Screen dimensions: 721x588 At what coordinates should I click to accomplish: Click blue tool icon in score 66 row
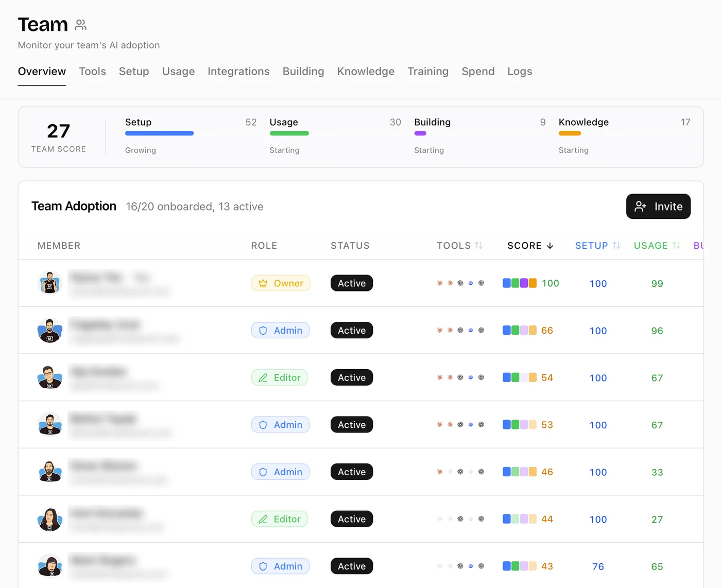[x=471, y=331]
